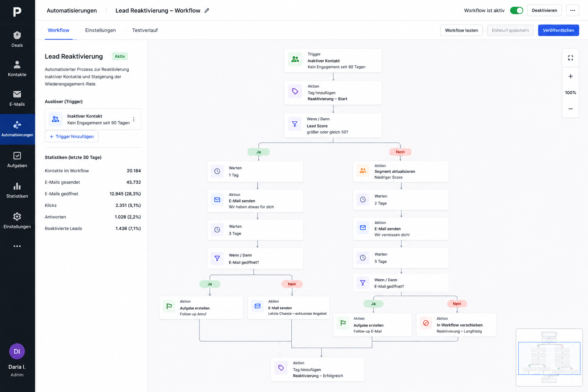Select the Warten 2 Tage node
The image size is (588, 392).
pos(401,199)
